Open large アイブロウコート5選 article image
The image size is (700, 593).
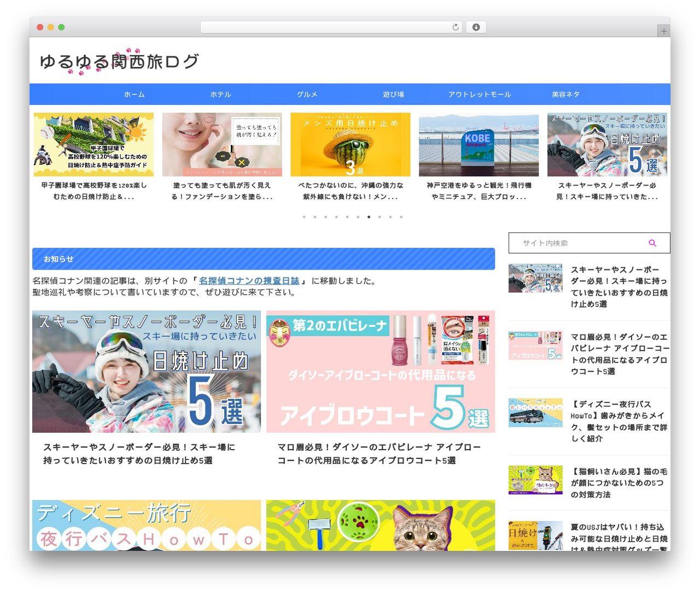(x=381, y=371)
